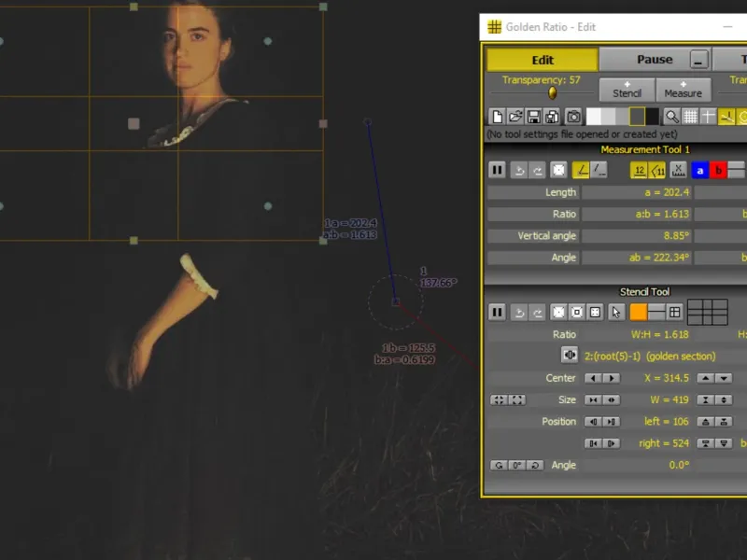Toggle the grid overlay icon
Viewport: 747px width, 560px height.
tap(690, 117)
